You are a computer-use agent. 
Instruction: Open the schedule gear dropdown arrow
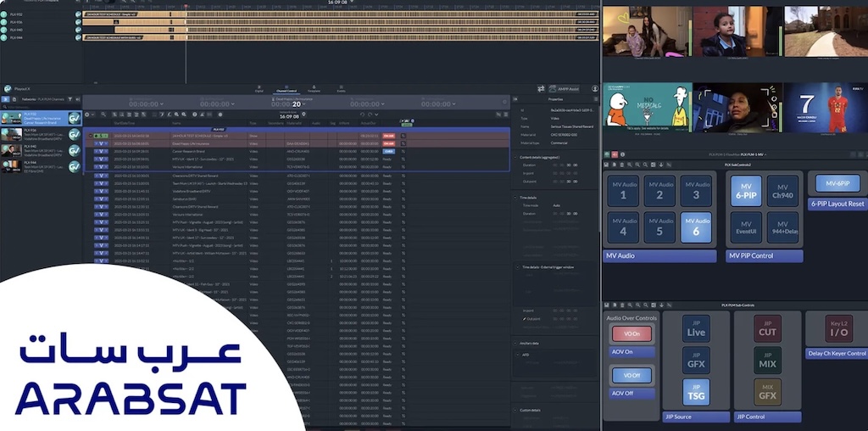click(92, 115)
